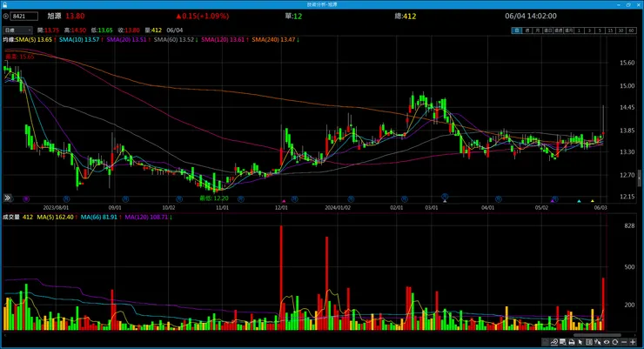Screen dimensions: 644x349
Task: Click the SMA(10) 13.57 moving average label
Action: [x=81, y=39]
